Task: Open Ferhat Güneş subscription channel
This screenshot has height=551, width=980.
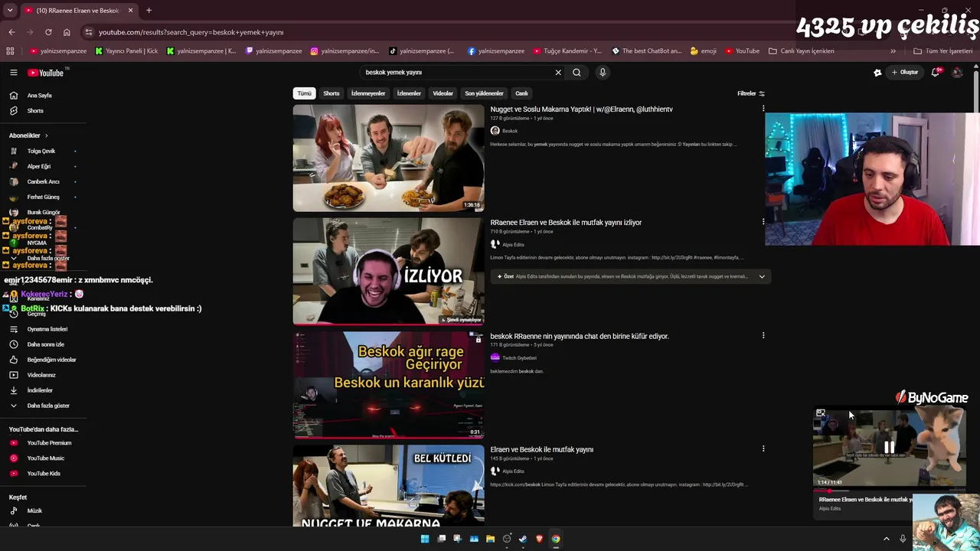Action: [43, 197]
